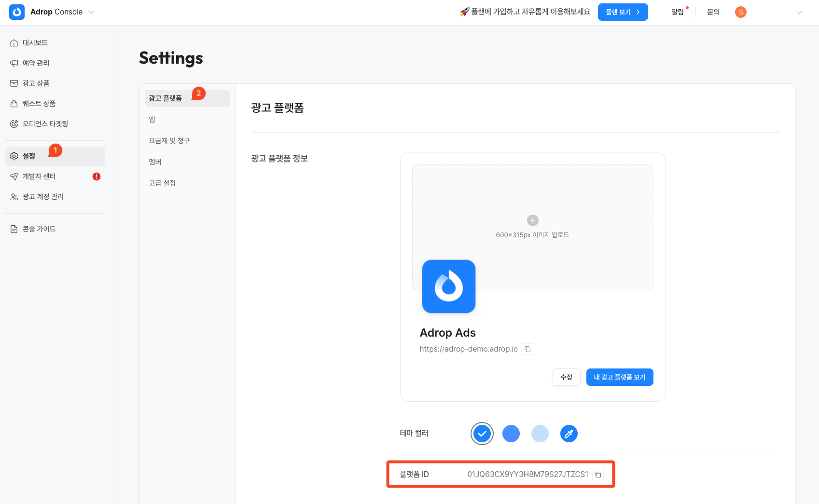
Task: Click the plus icon to upload image
Action: coord(532,220)
